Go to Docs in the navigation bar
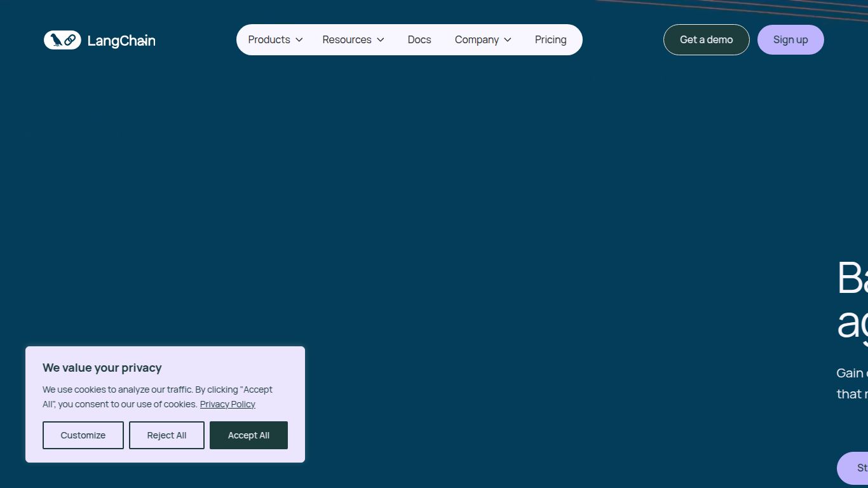The image size is (868, 488). (419, 39)
